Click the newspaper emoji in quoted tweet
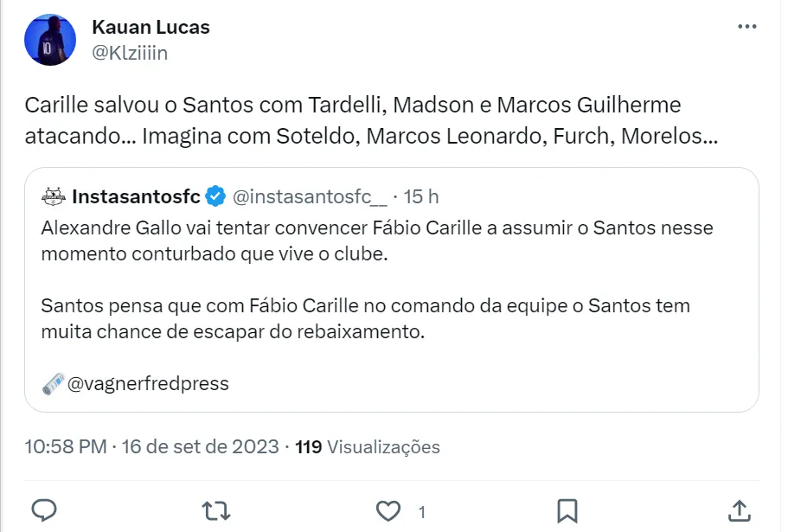Image resolution: width=788 pixels, height=532 pixels. (52, 383)
